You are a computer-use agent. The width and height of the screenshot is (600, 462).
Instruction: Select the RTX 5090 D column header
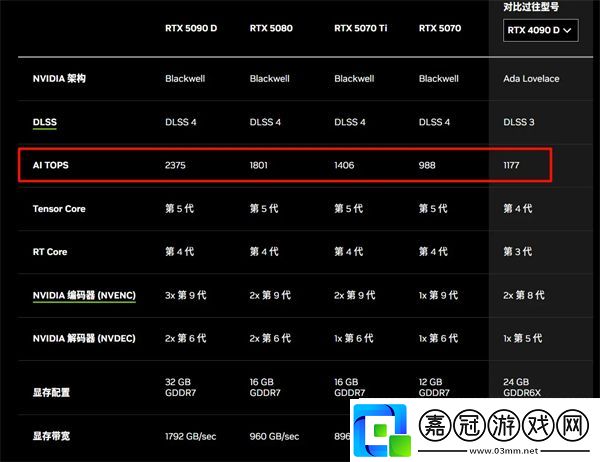pos(191,28)
